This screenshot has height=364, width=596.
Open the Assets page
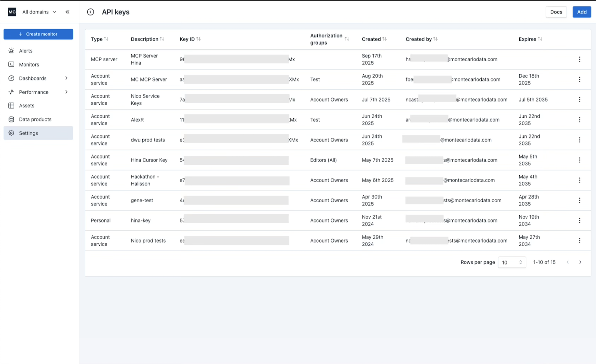coord(26,106)
